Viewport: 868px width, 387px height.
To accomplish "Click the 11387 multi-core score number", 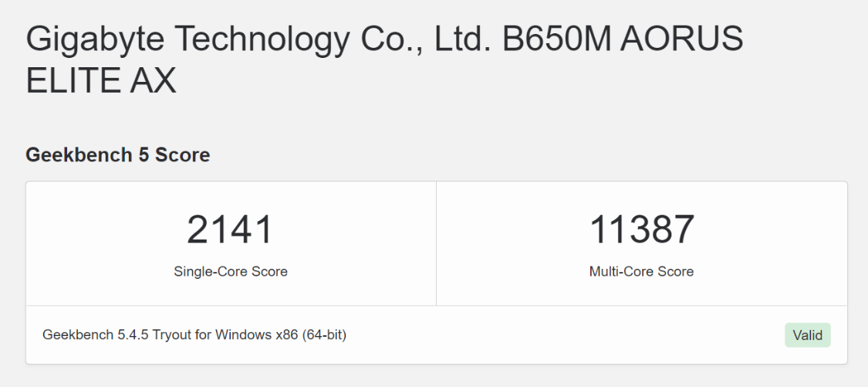I will coord(642,230).
